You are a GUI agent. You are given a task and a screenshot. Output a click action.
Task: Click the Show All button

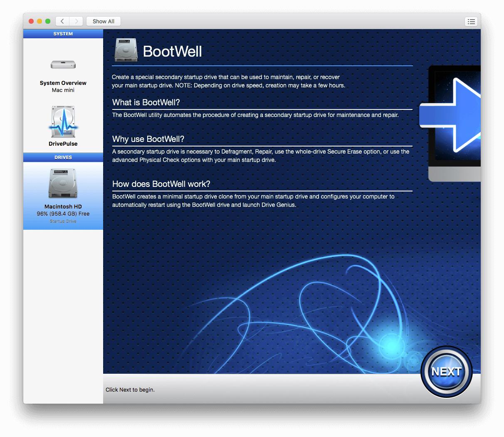click(x=103, y=21)
